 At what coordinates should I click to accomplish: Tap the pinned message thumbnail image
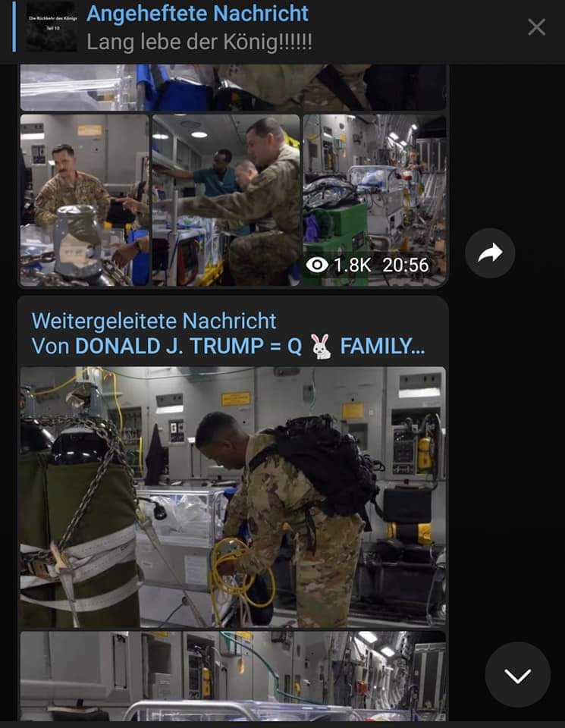tap(52, 27)
